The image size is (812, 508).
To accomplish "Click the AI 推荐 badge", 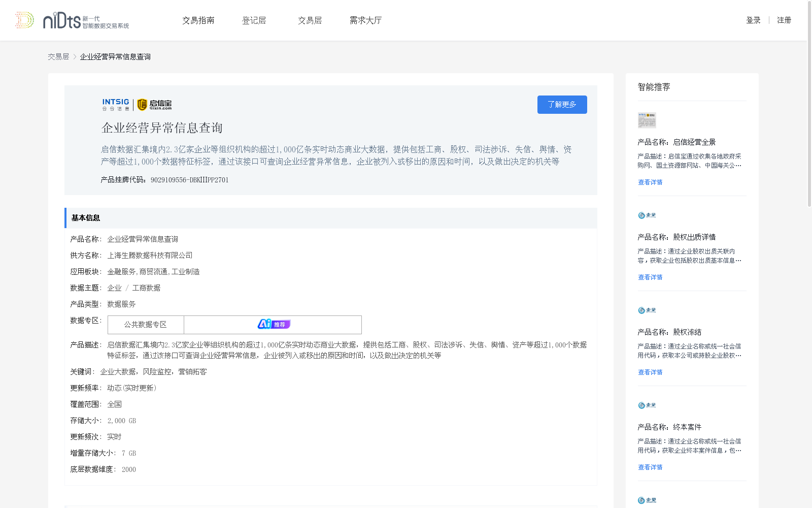I will pyautogui.click(x=274, y=324).
